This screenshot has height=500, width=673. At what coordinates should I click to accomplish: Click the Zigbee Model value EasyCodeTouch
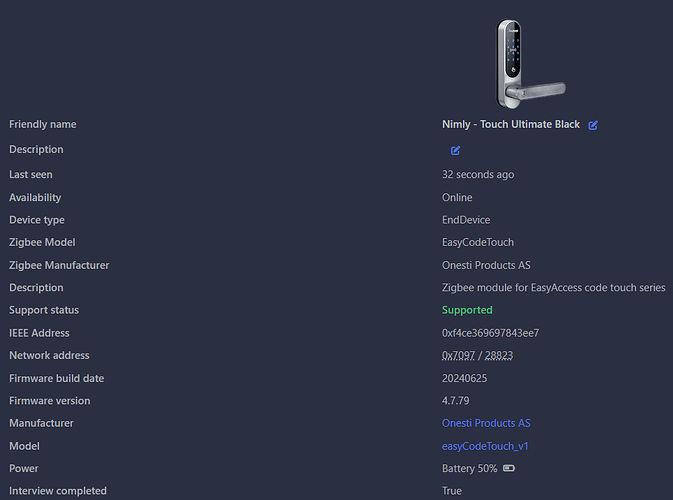click(477, 242)
